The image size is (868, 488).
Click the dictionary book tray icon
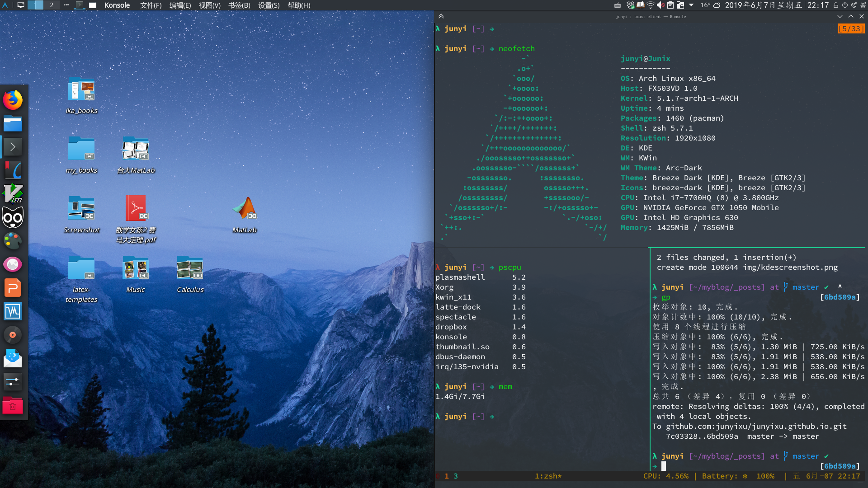coord(641,5)
